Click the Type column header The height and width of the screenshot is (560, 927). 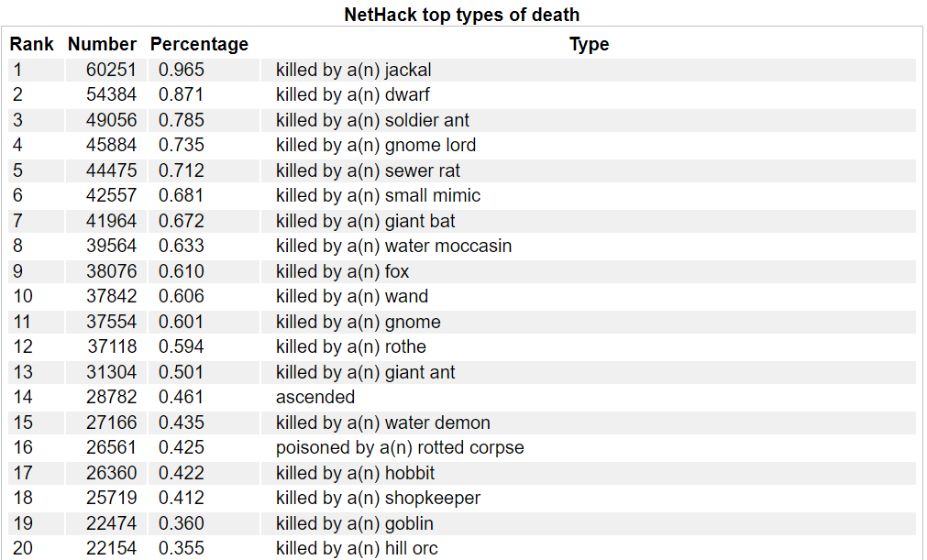click(x=589, y=44)
